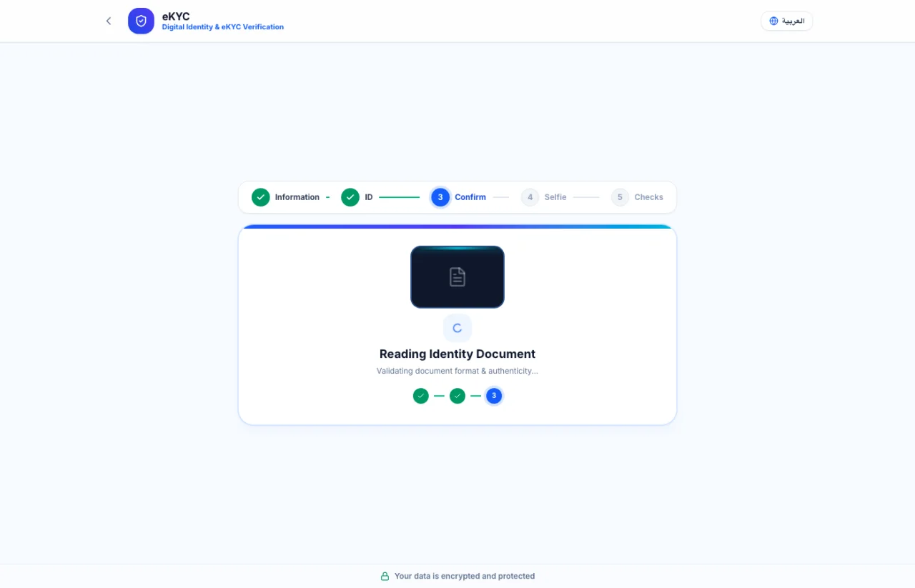Select the active Confirm step
This screenshot has width=915, height=588.
pyautogui.click(x=459, y=197)
